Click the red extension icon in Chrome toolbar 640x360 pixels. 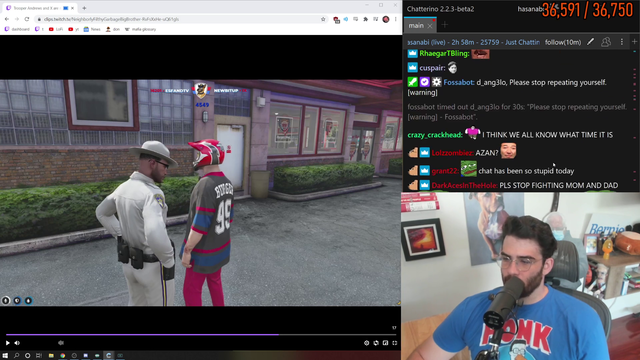click(336, 19)
